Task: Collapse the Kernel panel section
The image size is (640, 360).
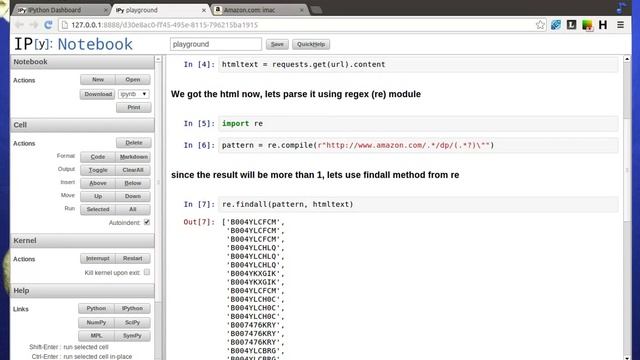Action: point(82,240)
